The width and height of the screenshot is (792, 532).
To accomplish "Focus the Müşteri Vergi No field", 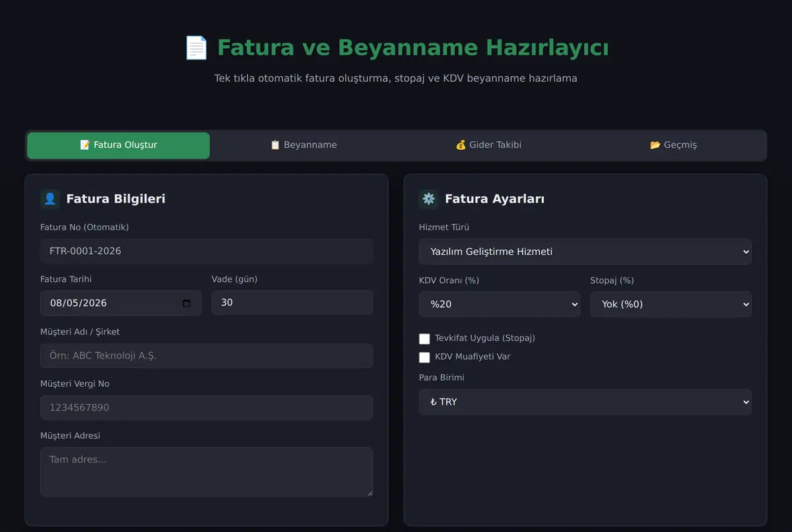I will point(207,408).
